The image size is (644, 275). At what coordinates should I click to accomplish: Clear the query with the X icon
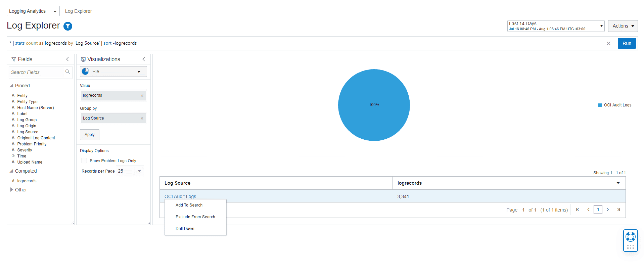coord(608,43)
